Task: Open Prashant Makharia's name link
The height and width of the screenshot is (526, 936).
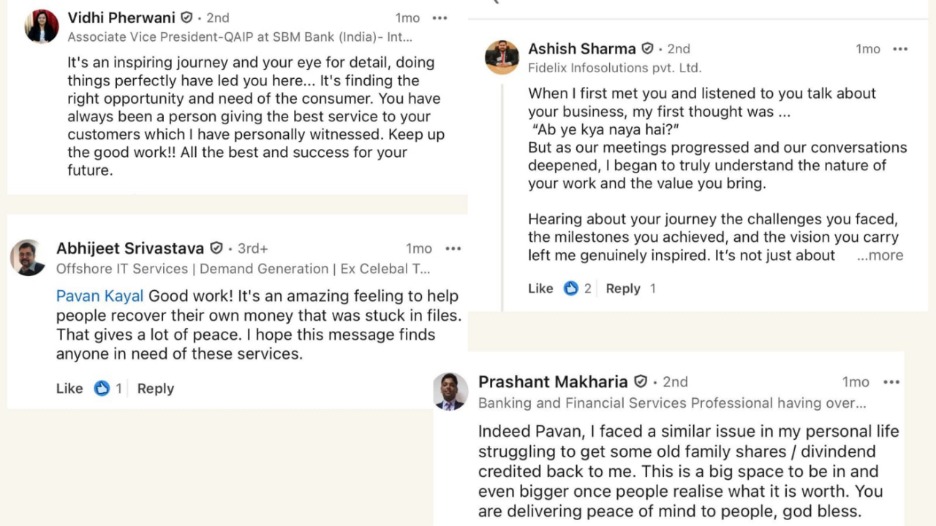Action: point(552,382)
